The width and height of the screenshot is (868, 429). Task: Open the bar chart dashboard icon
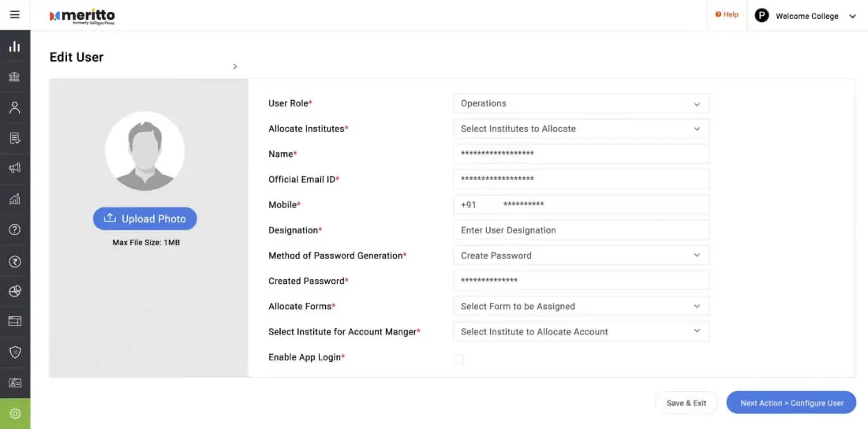tap(15, 47)
